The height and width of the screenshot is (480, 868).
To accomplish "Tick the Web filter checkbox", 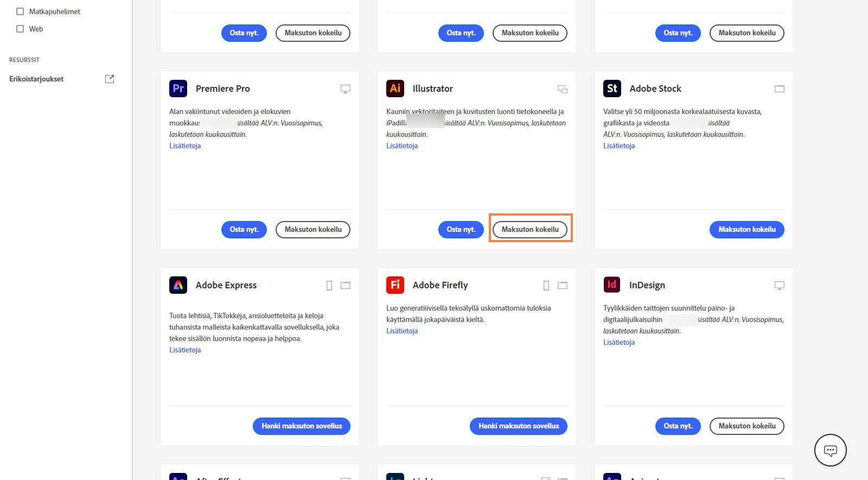I will coord(20,29).
